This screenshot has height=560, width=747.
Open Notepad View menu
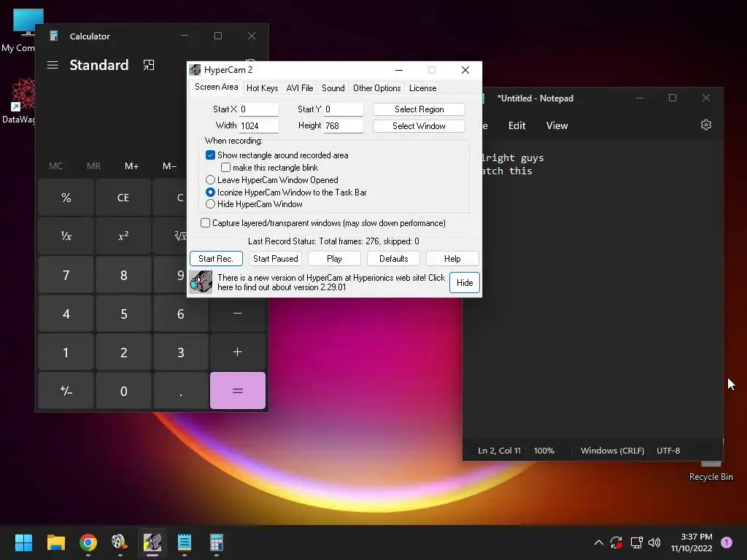(x=557, y=125)
